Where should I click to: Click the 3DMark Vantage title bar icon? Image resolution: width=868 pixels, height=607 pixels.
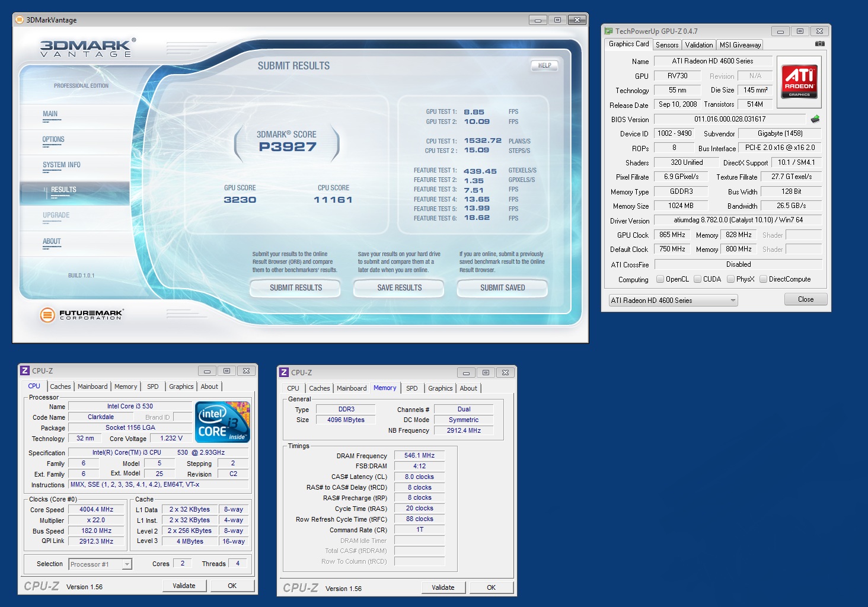20,20
